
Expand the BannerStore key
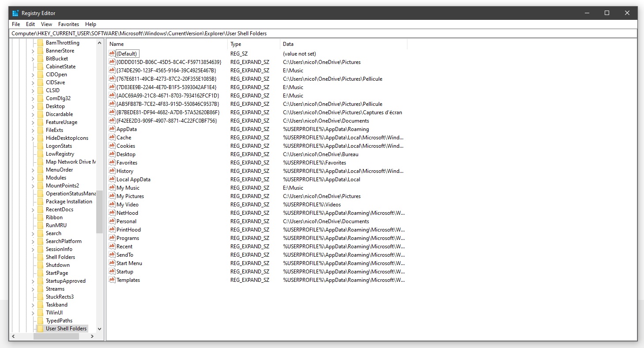point(33,51)
